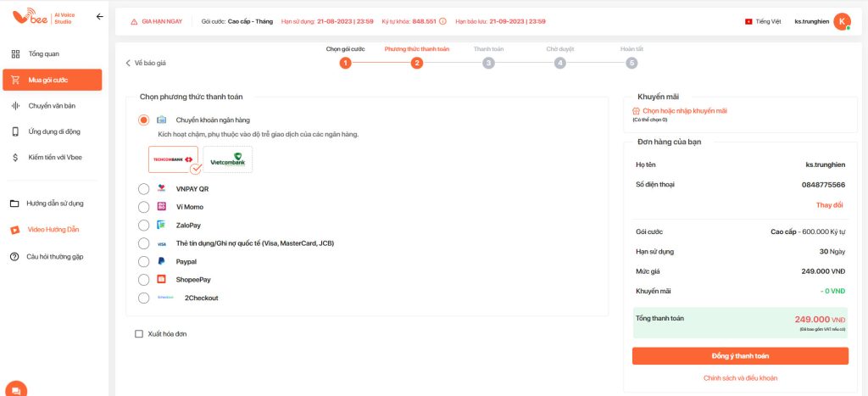This screenshot has height=396, width=868.
Task: Choose the Vietcombank bank logo
Action: click(x=227, y=159)
